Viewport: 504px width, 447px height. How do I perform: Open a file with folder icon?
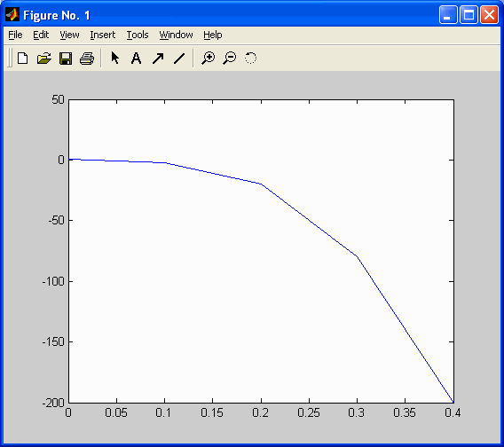click(x=44, y=59)
